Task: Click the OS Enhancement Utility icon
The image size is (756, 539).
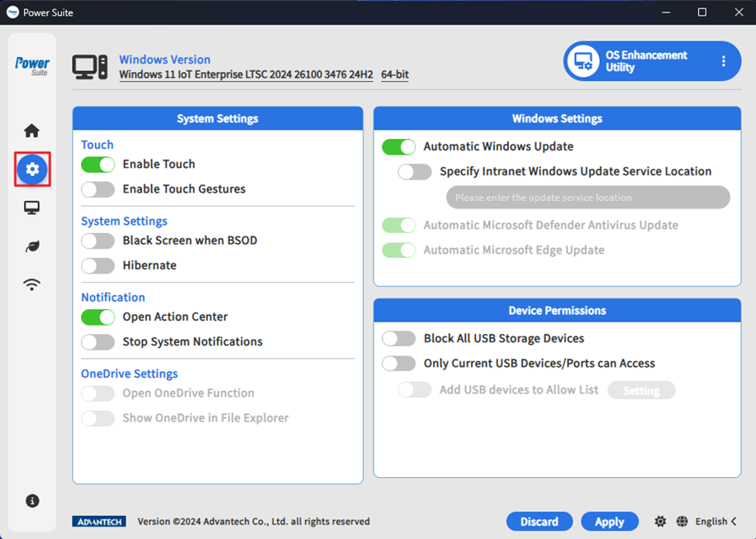Action: [584, 61]
